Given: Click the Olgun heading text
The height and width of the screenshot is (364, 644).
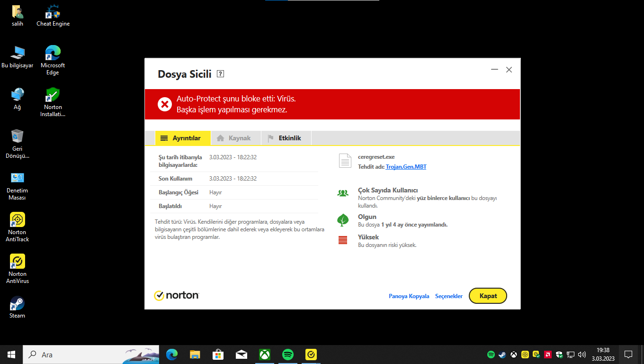Looking at the screenshot, I should tap(367, 217).
